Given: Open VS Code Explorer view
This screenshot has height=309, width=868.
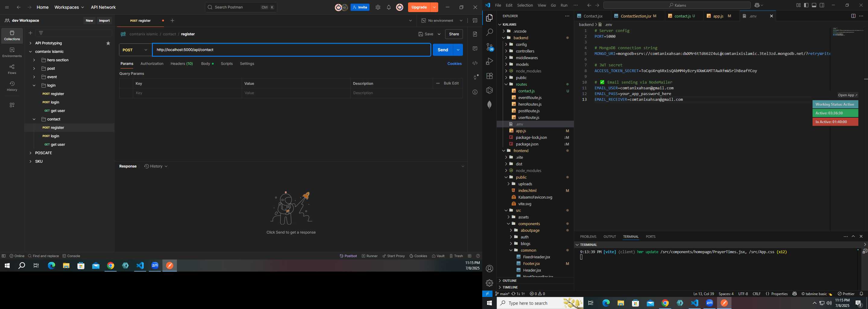Looking at the screenshot, I should tap(489, 18).
